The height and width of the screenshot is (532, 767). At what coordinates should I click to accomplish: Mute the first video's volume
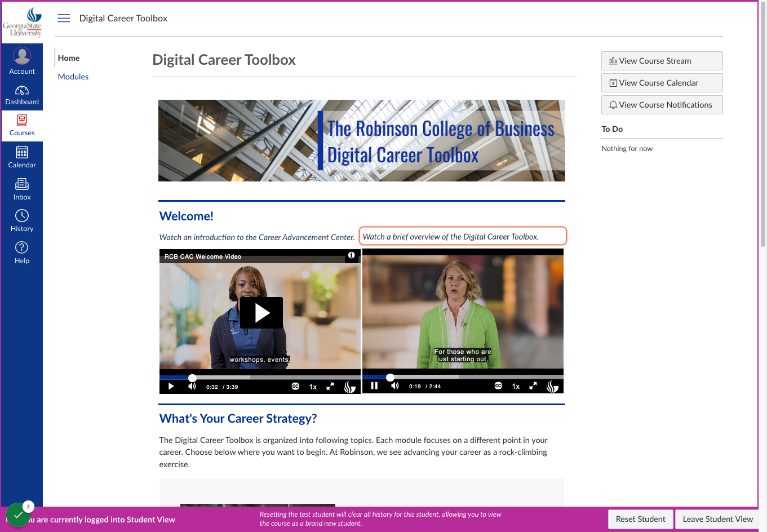click(192, 387)
